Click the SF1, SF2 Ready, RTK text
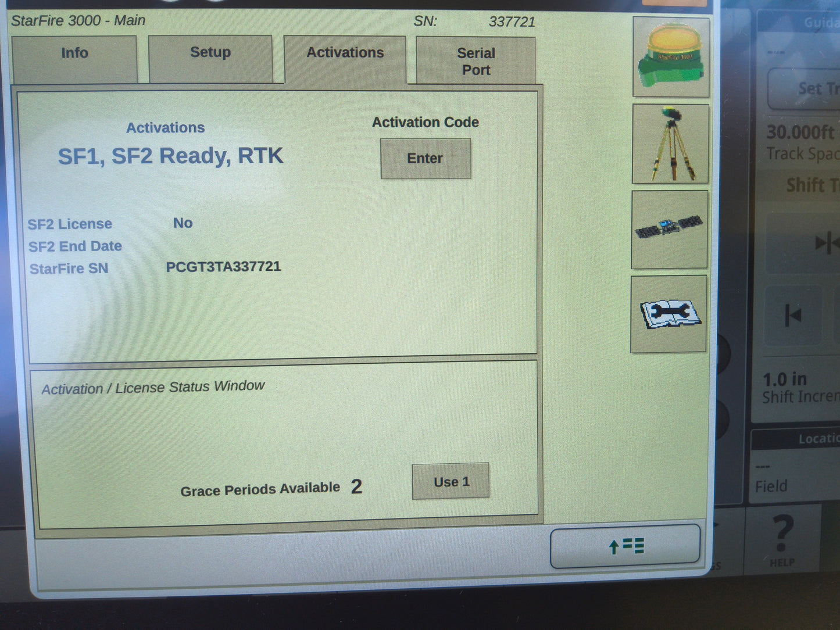This screenshot has height=630, width=840. click(x=170, y=156)
